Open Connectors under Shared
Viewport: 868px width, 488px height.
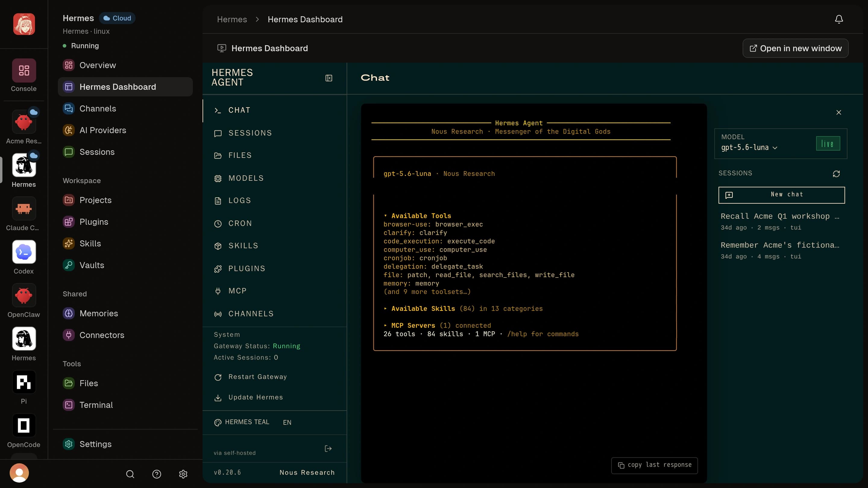click(125, 335)
